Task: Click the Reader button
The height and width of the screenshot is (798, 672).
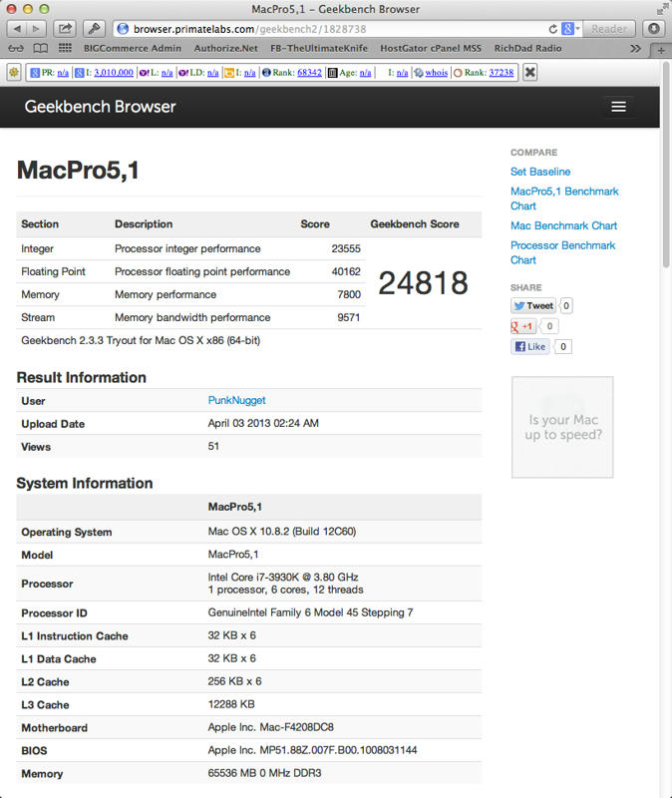Action: pos(609,29)
